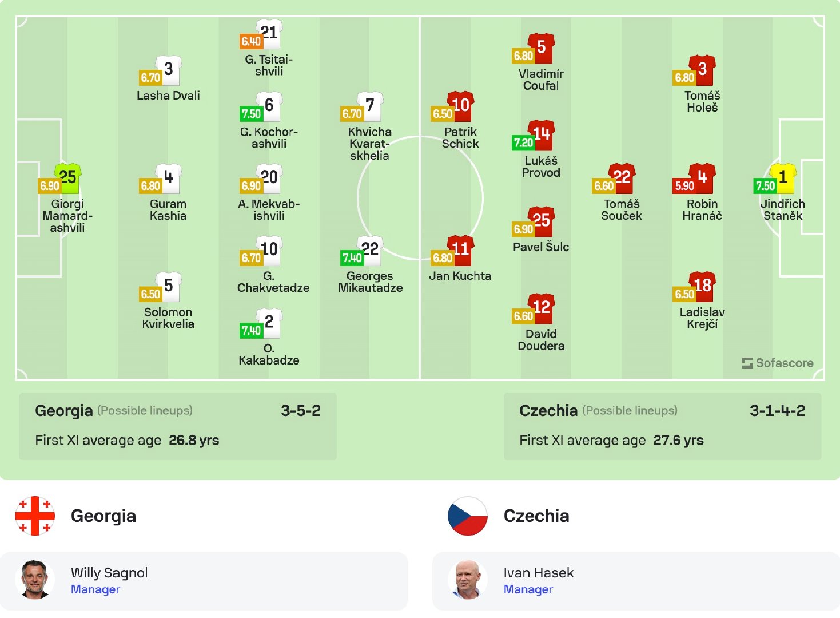Click Robin Hranáč's red 5.90 rating badge
Image resolution: width=840 pixels, height=618 pixels.
(684, 186)
